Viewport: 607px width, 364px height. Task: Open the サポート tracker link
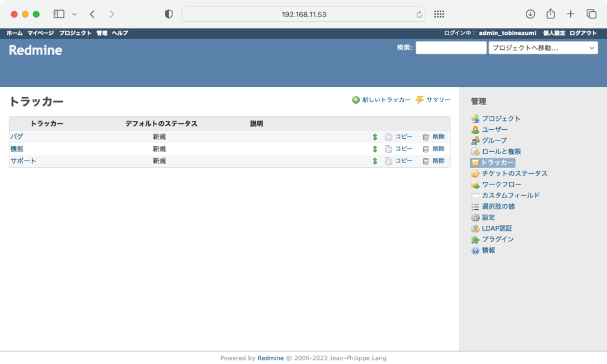point(23,161)
